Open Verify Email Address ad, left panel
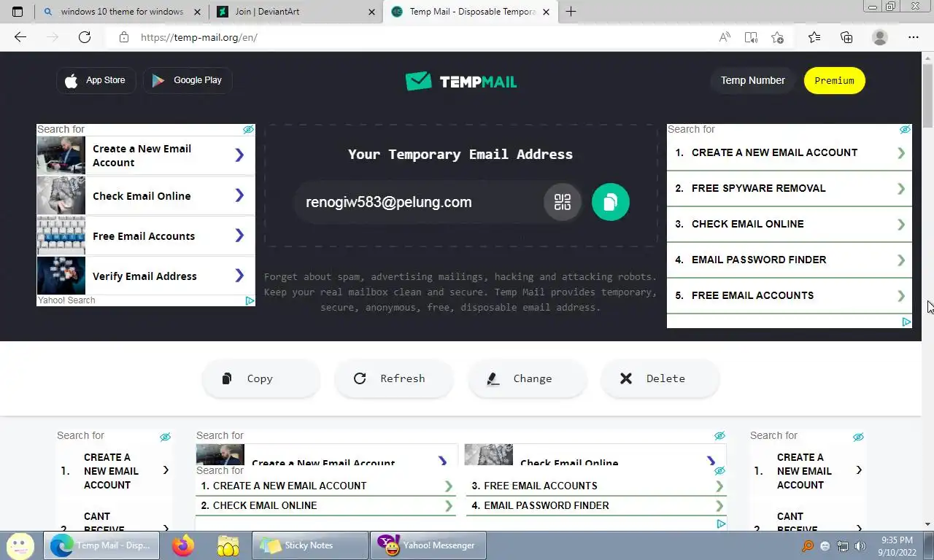 [x=146, y=276]
